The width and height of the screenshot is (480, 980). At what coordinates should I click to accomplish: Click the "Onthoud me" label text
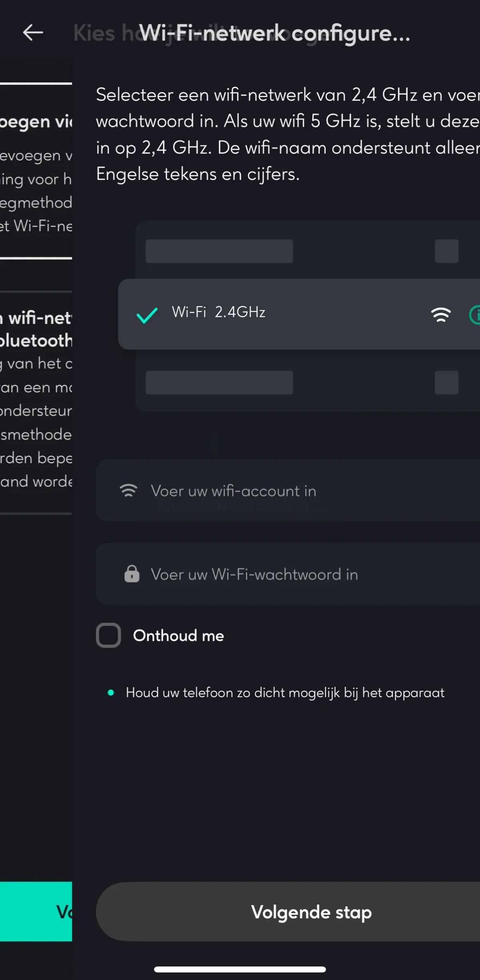[x=178, y=636]
